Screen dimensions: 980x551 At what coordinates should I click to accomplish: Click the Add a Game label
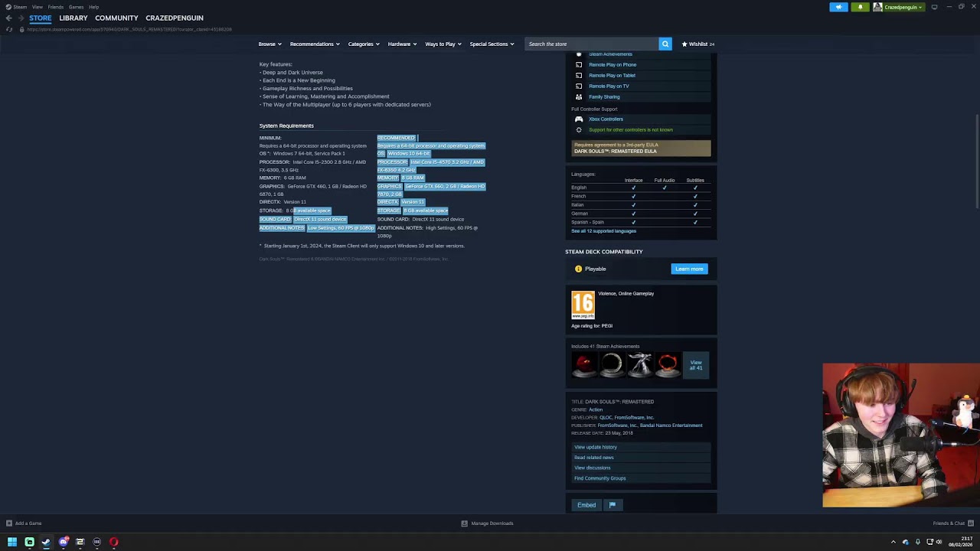click(28, 523)
